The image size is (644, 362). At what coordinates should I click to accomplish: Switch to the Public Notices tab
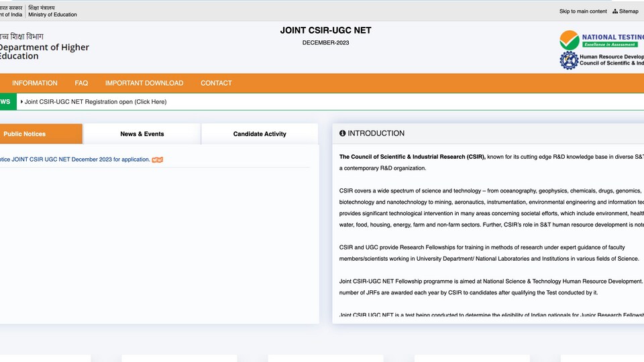point(41,134)
